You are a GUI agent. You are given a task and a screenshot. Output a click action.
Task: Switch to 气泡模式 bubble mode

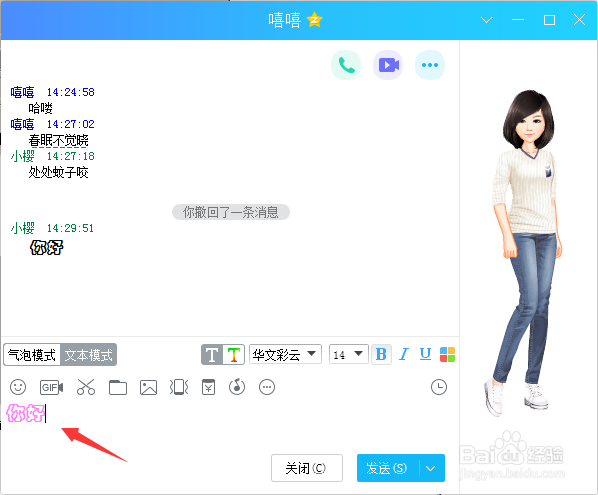coord(32,355)
